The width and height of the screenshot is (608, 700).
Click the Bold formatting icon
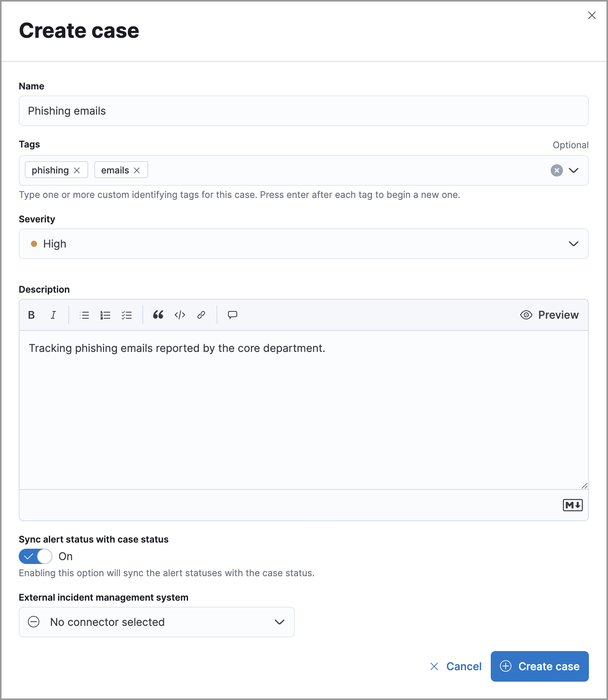32,315
